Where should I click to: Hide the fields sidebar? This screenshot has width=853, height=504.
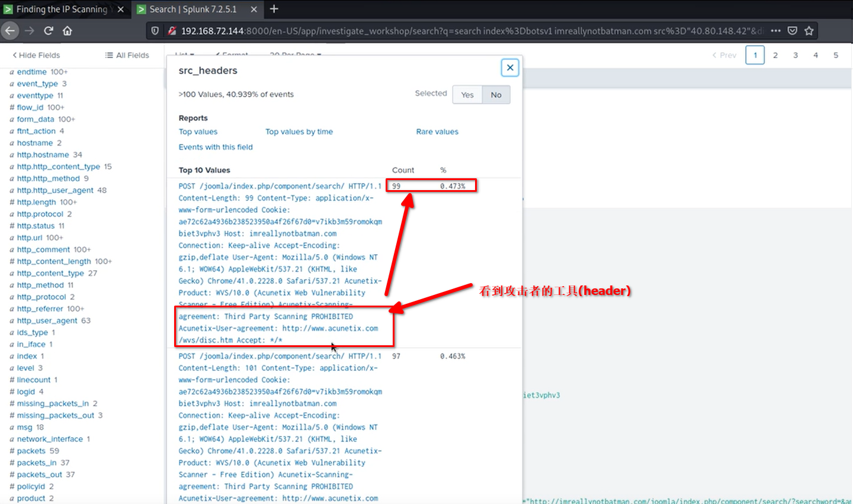click(36, 55)
